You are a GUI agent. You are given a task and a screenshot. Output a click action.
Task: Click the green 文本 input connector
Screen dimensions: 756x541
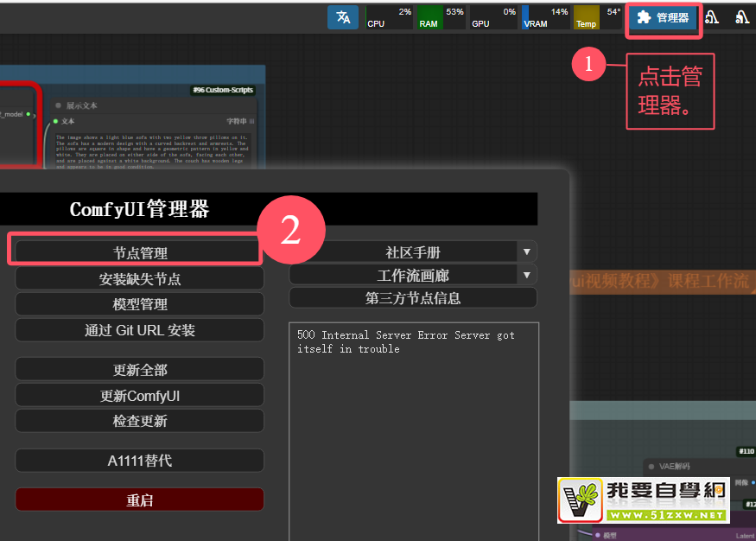(x=56, y=121)
